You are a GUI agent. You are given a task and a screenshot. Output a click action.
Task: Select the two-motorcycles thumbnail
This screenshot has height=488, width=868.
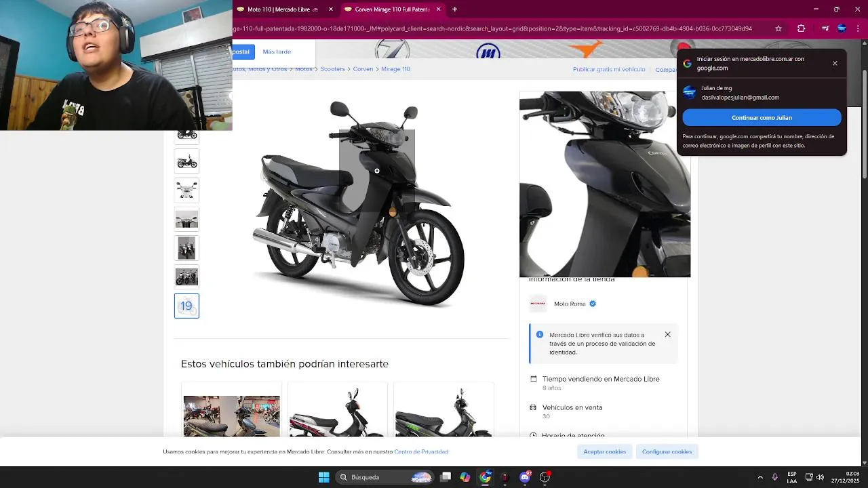click(x=186, y=277)
